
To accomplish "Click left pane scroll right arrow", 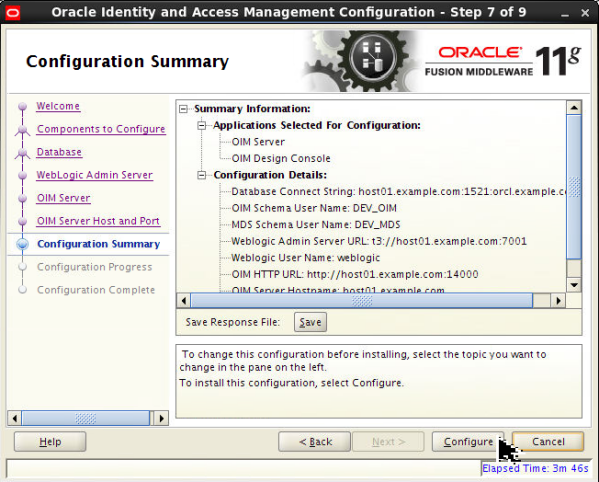I will click(x=161, y=418).
